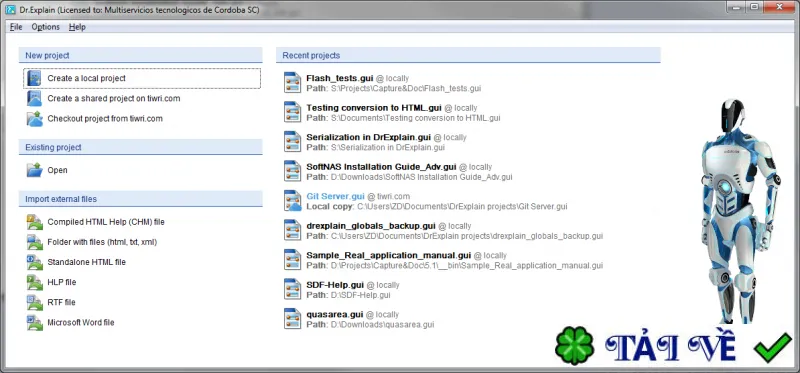Open SDF-Help.gui recent project
The width and height of the screenshot is (800, 373).
point(335,285)
